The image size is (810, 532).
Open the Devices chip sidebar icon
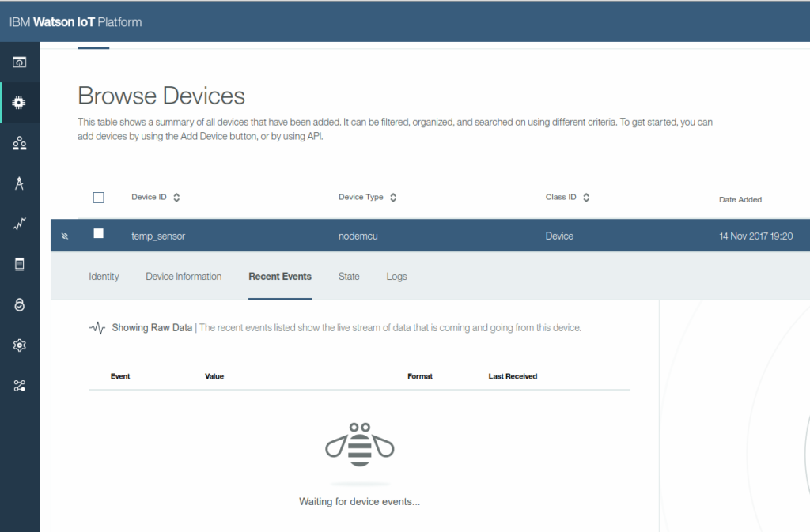click(19, 103)
